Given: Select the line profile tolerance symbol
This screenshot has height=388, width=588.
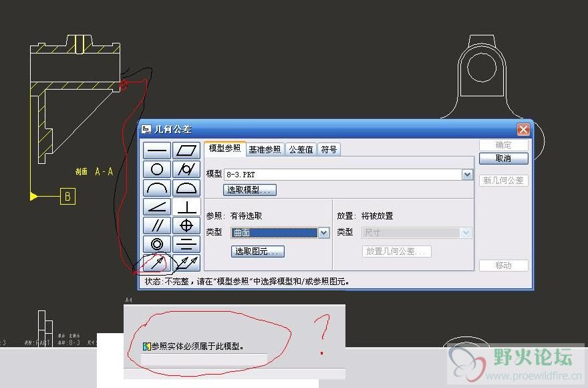Looking at the screenshot, I should [x=157, y=188].
